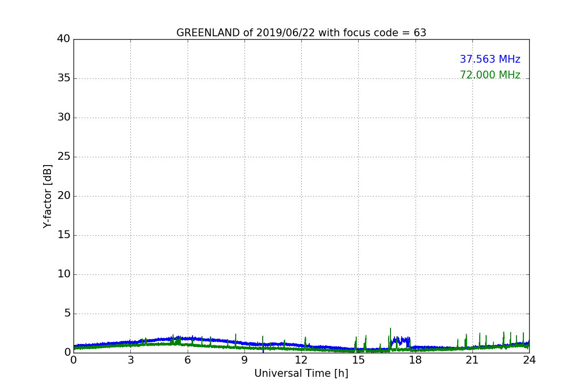Image resolution: width=588 pixels, height=392 pixels.
Task: Click the x-axis tick label 3
Action: click(x=130, y=360)
